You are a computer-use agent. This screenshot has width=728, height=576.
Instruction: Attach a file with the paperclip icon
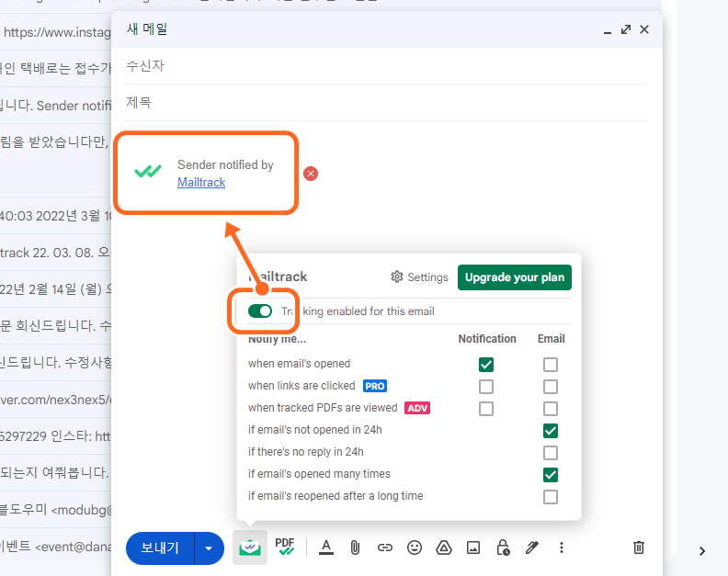[x=355, y=548]
